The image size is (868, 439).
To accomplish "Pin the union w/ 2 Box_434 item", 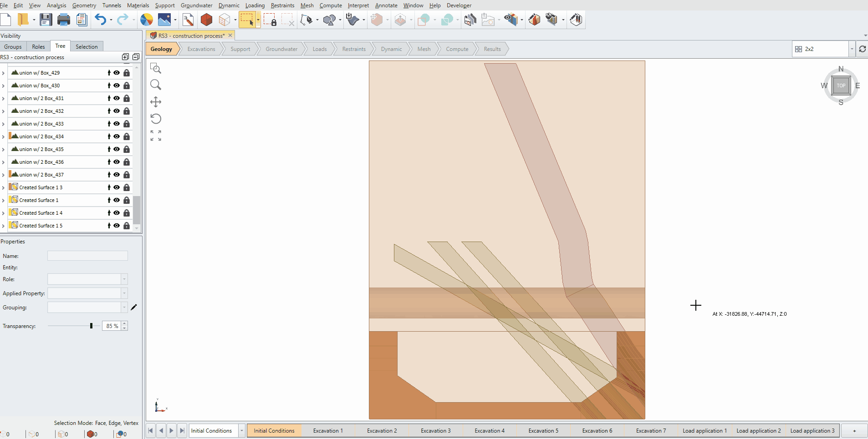I will click(109, 136).
